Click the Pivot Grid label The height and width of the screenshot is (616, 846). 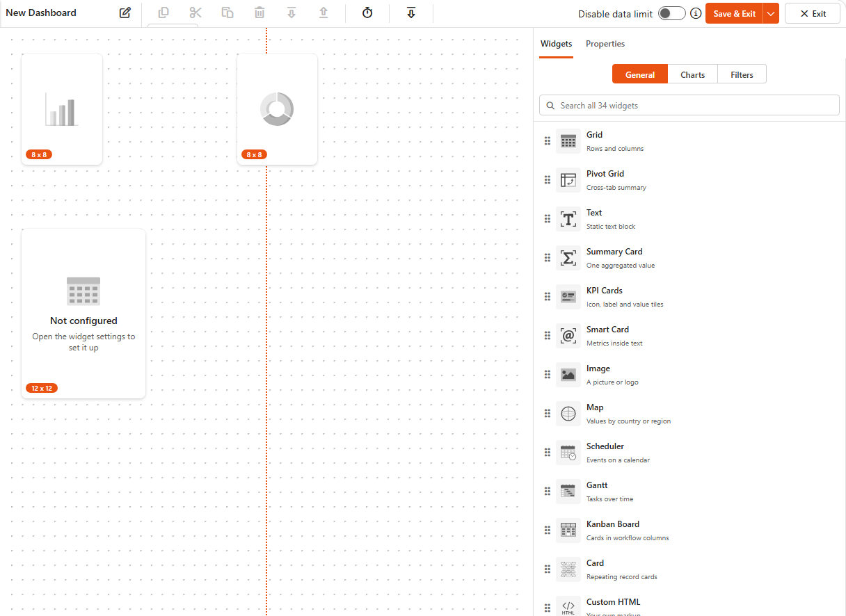[x=605, y=174]
